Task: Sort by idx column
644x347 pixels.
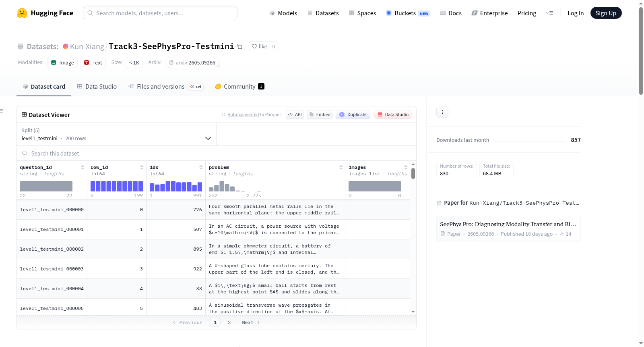Action: click(201, 167)
